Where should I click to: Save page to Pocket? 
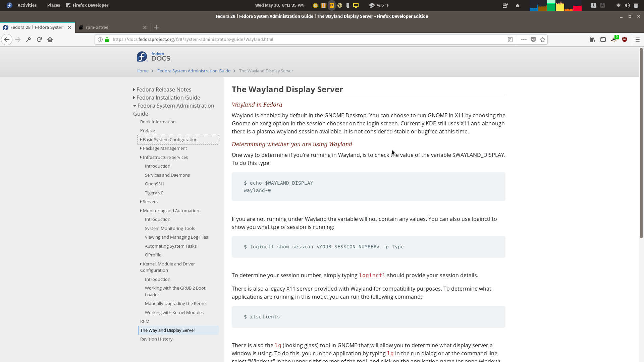[533, 40]
